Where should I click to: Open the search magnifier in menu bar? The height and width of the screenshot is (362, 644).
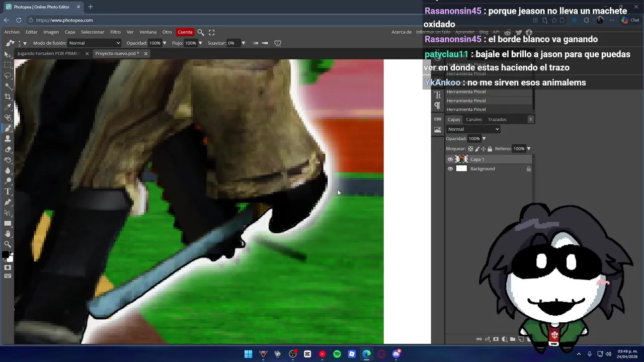tap(200, 32)
